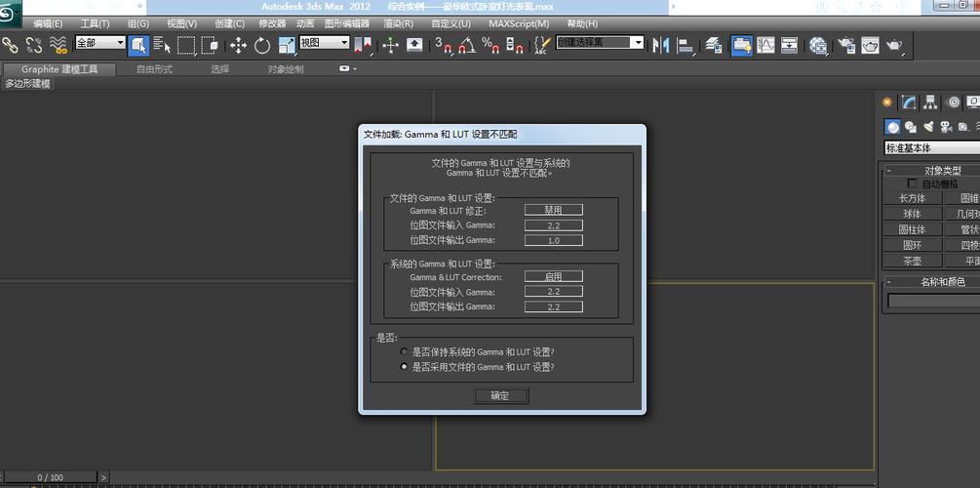This screenshot has width=980, height=488.
Task: Click the 茶壶 object type button
Action: pos(912,261)
